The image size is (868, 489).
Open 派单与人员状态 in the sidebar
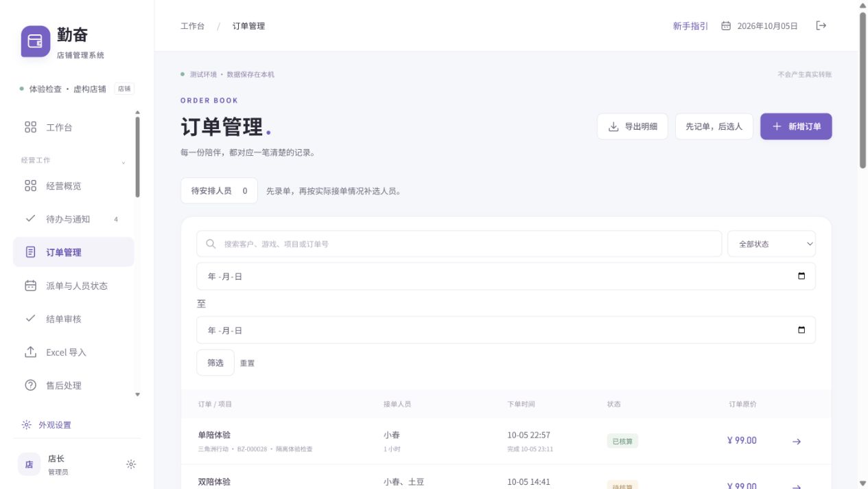pyautogui.click(x=73, y=286)
